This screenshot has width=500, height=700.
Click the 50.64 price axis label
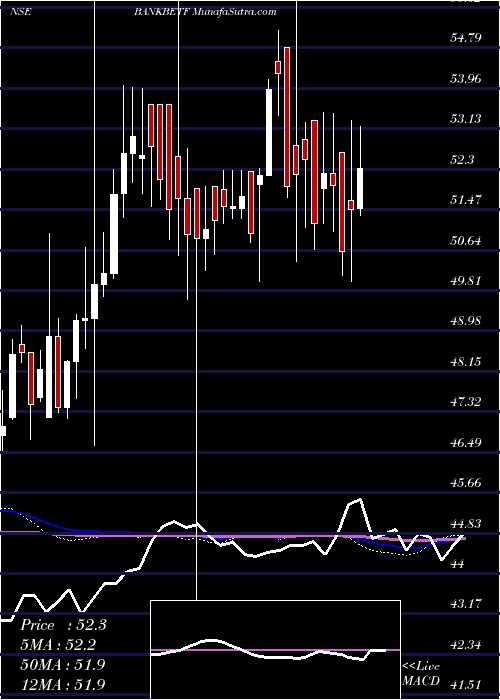(466, 241)
